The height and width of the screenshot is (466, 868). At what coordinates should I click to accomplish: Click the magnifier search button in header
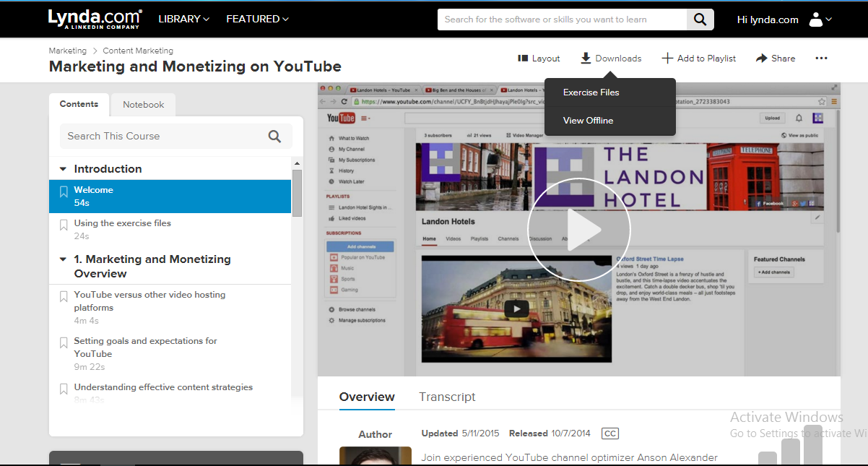coord(700,20)
